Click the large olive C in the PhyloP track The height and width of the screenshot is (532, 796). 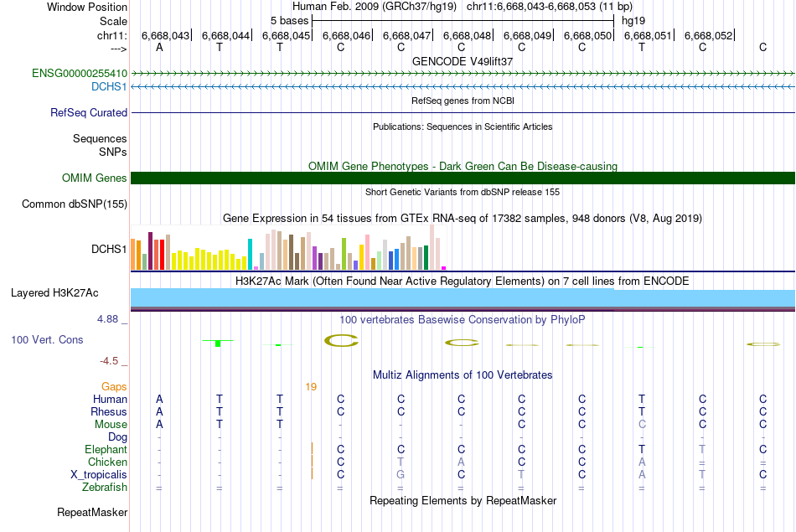coord(341,341)
